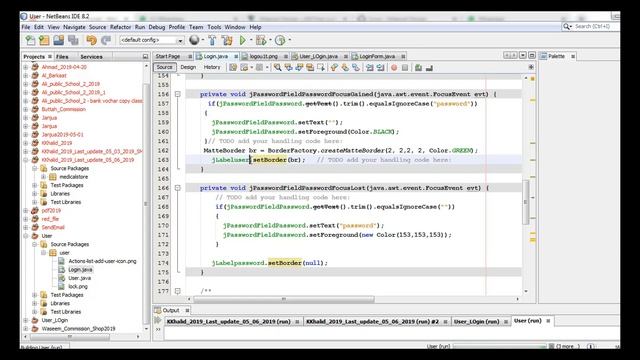The height and width of the screenshot is (360, 640).
Task: Click the Output rerun arrows icon
Action: 158,320
